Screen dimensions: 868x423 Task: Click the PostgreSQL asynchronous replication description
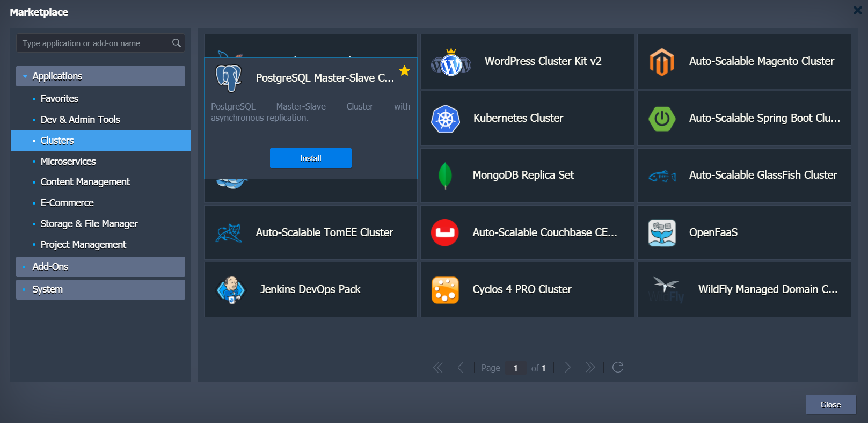310,112
